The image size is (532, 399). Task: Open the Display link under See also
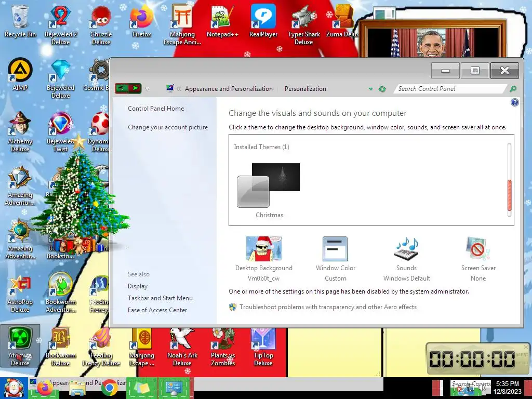pyautogui.click(x=137, y=286)
